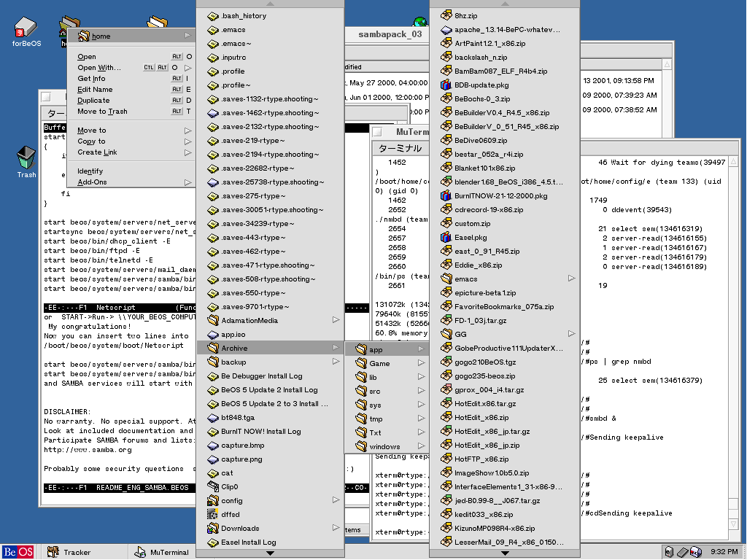
Task: Expand the Txt folder submenu arrow
Action: (x=421, y=433)
